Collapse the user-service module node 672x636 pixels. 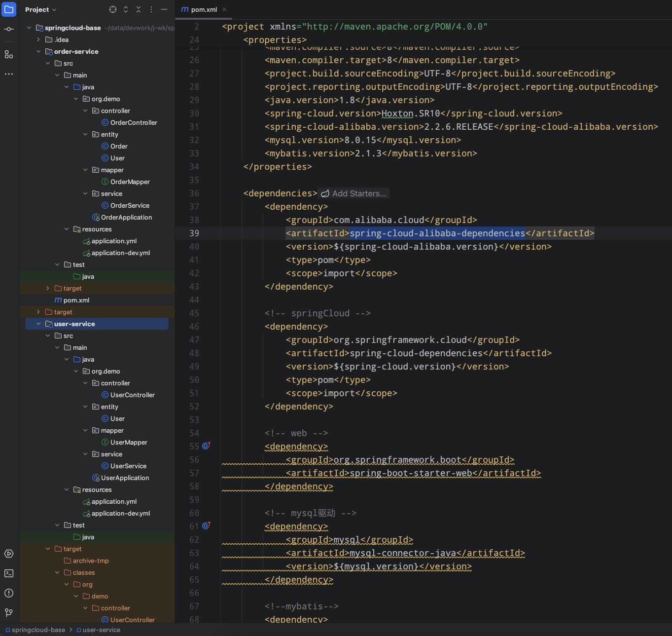(38, 324)
